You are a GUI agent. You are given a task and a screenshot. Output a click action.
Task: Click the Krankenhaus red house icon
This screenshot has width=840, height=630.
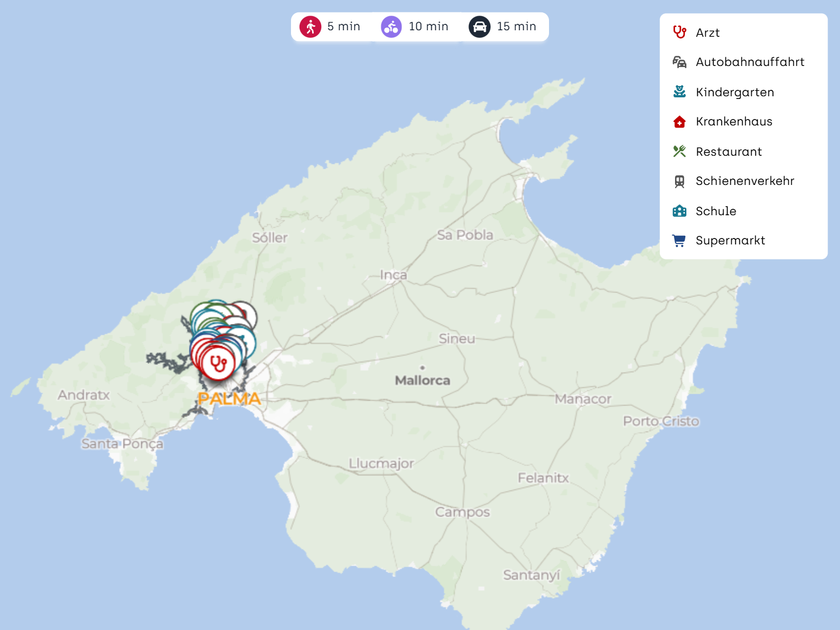[679, 122]
